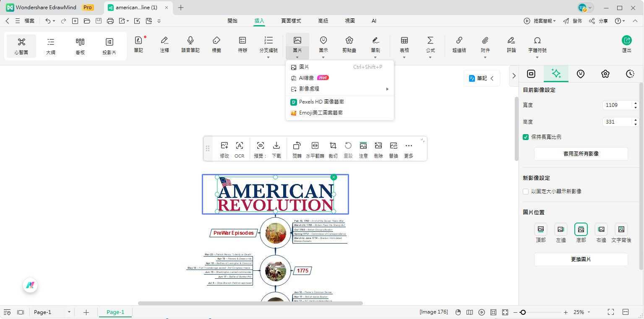Open 語音筆記 voice note tool
Image resolution: width=644 pixels, height=319 pixels.
190,44
